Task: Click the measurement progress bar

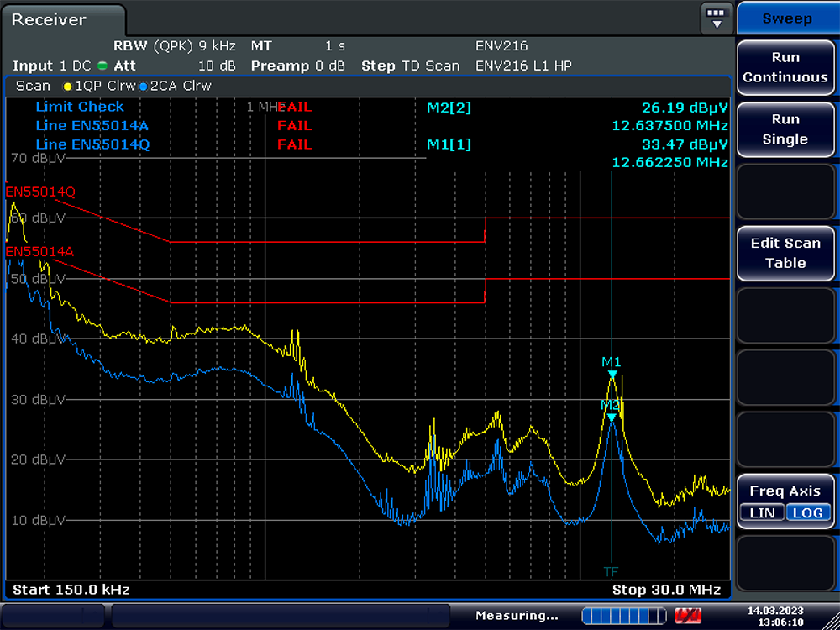Action: pos(622,616)
